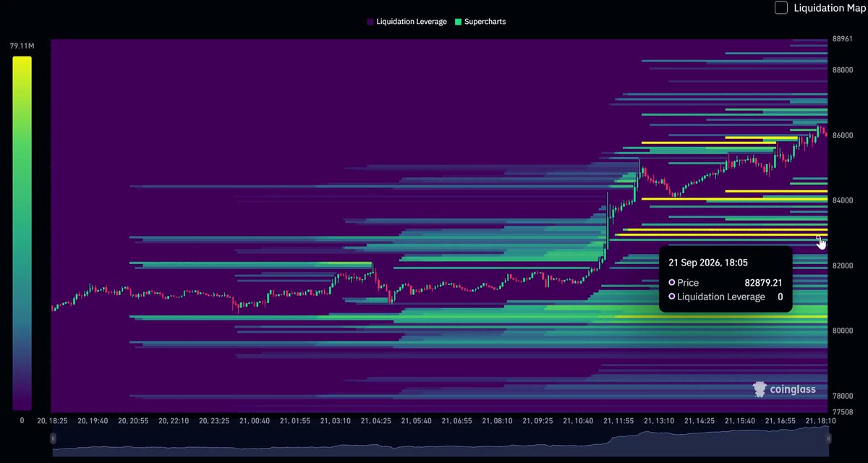Click the '20, 22:10' time axis label
The width and height of the screenshot is (868, 463).
[174, 420]
